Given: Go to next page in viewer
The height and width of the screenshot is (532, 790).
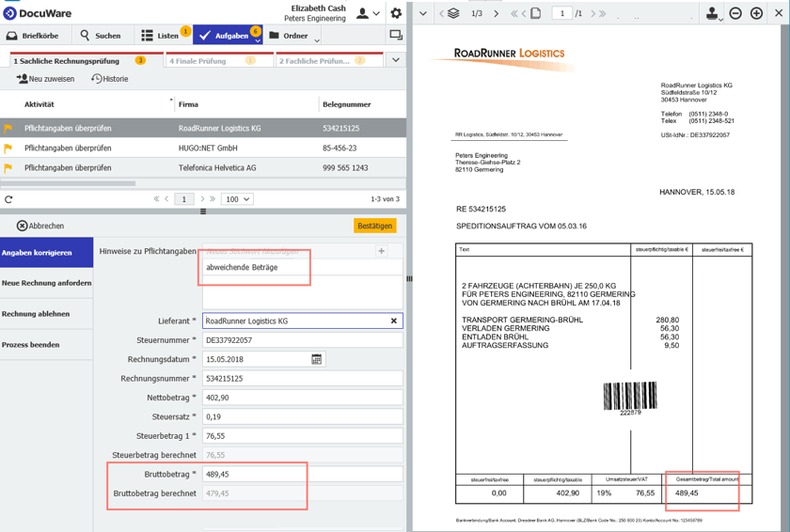Looking at the screenshot, I should (x=593, y=13).
